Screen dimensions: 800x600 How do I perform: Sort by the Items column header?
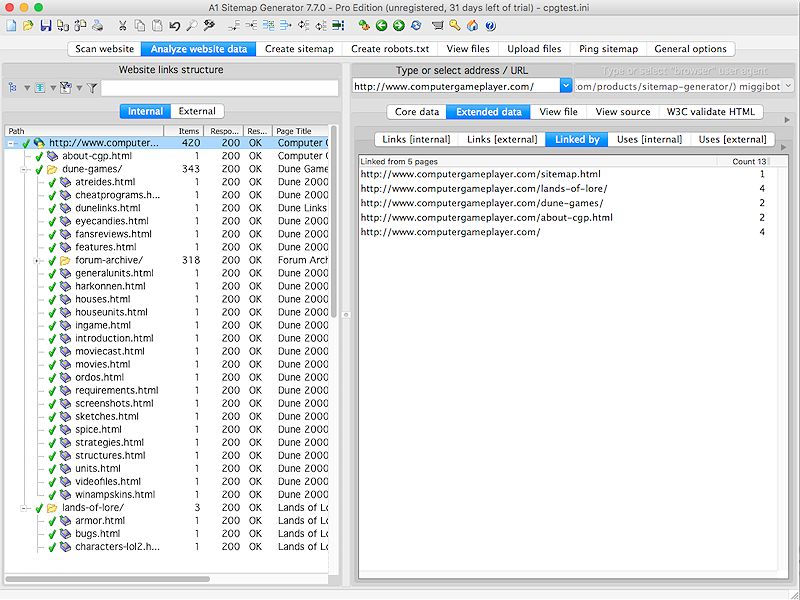point(184,131)
